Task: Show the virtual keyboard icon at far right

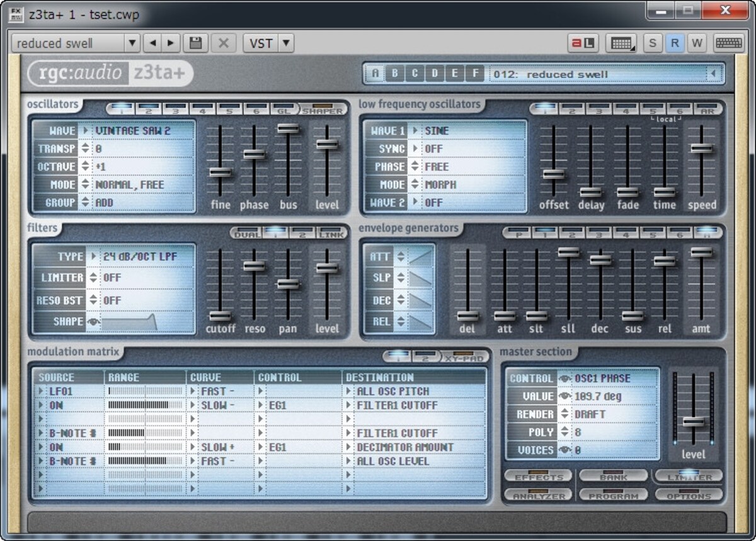Action: pyautogui.click(x=728, y=43)
